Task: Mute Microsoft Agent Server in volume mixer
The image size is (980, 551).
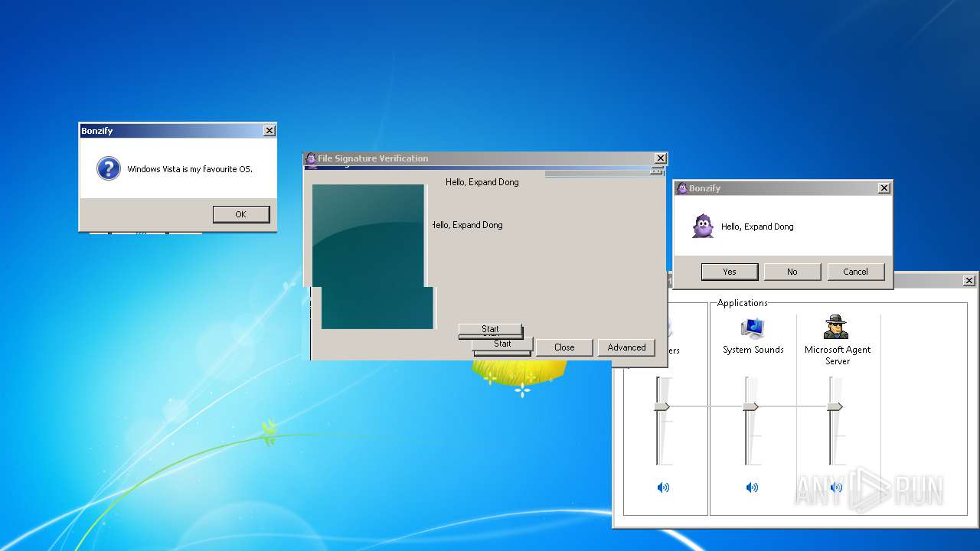Action: [x=836, y=487]
